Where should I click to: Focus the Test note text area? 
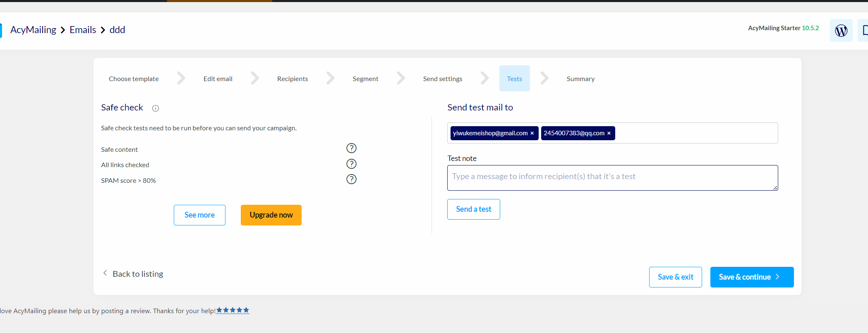click(612, 178)
